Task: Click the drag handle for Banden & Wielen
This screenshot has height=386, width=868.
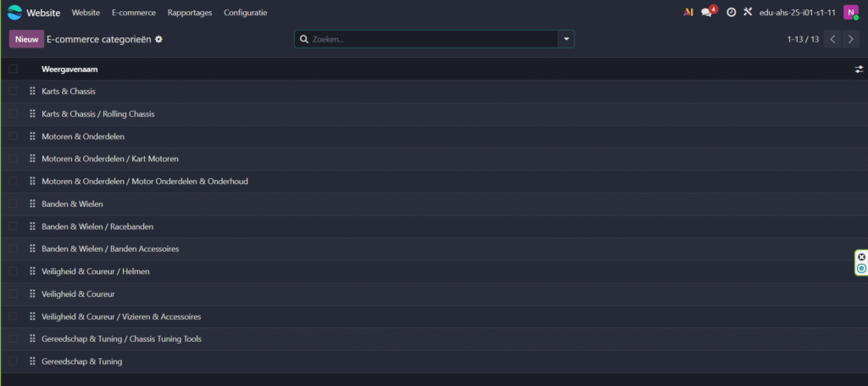Action: tap(32, 204)
